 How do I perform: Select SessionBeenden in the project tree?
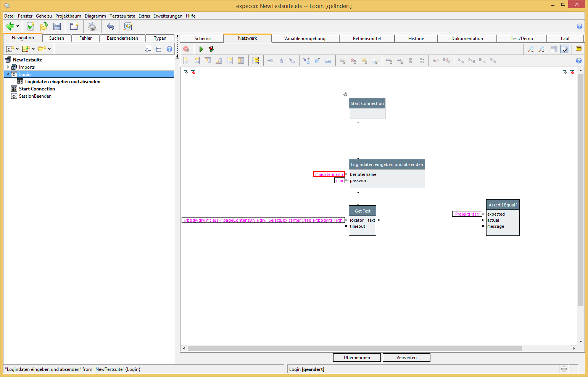tap(35, 96)
